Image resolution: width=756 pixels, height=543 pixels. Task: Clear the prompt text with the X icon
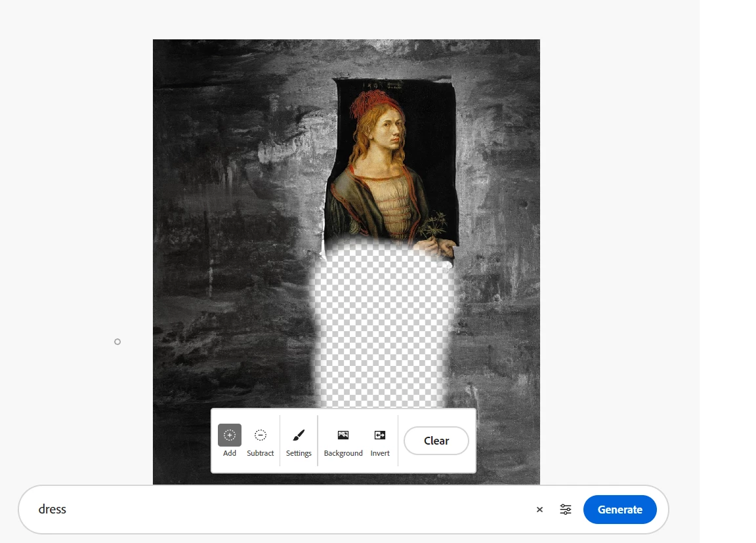[x=539, y=510]
